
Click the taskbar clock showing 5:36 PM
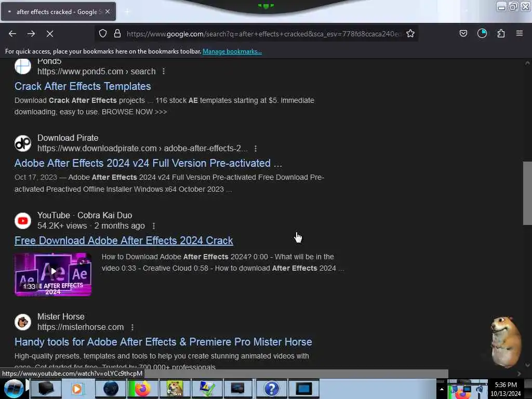[506, 389]
